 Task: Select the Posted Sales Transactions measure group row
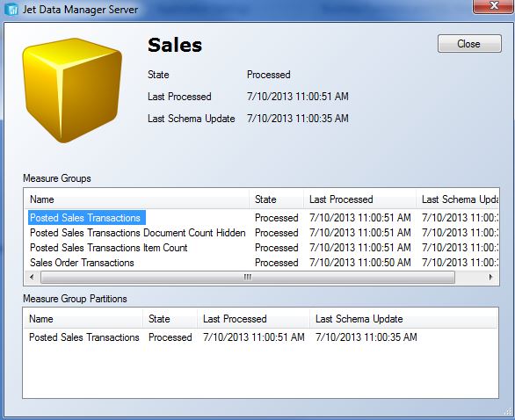tap(261, 218)
